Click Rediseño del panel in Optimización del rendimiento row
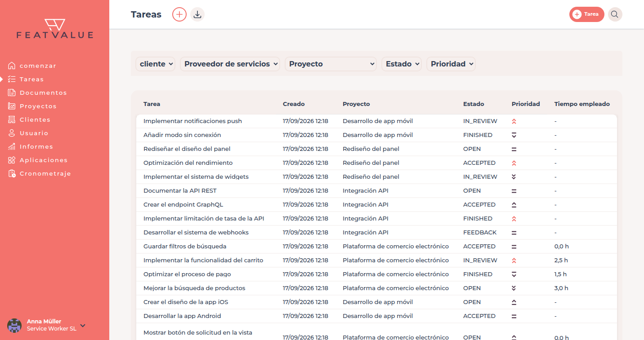 [x=371, y=163]
